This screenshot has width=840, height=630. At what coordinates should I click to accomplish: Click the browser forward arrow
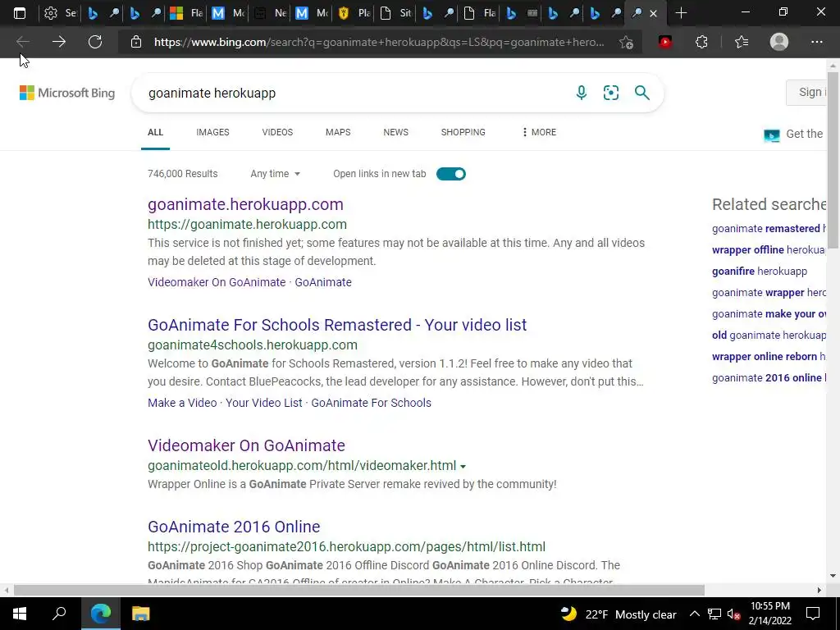pyautogui.click(x=59, y=41)
